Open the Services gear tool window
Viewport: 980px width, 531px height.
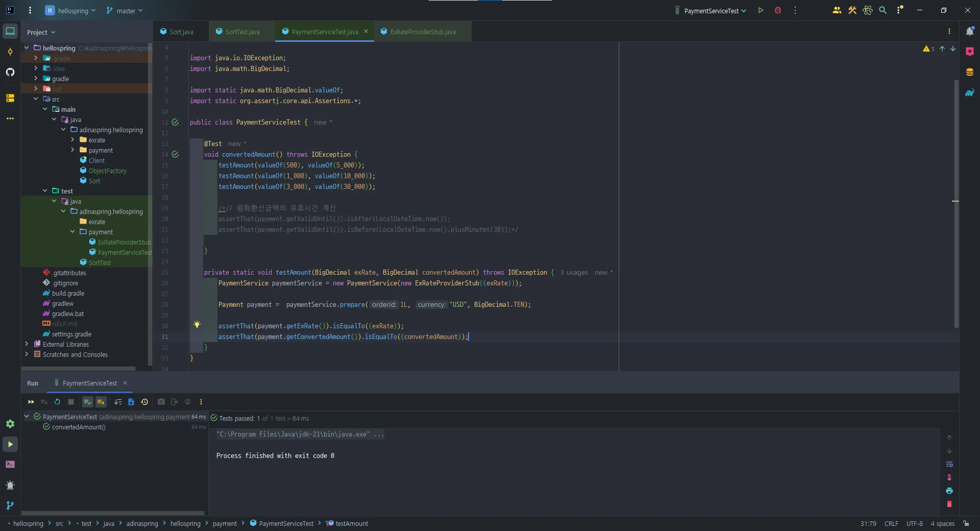point(10,424)
